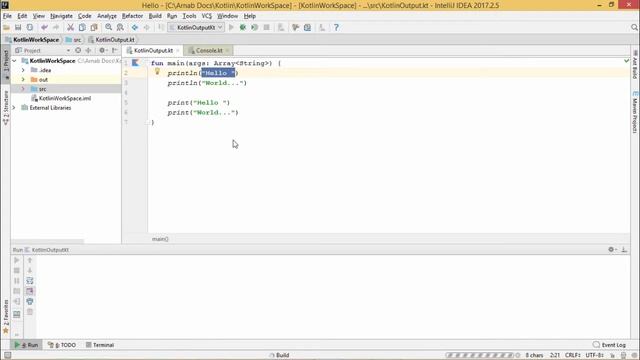Change line separator CRLF in status bar

coord(573,356)
